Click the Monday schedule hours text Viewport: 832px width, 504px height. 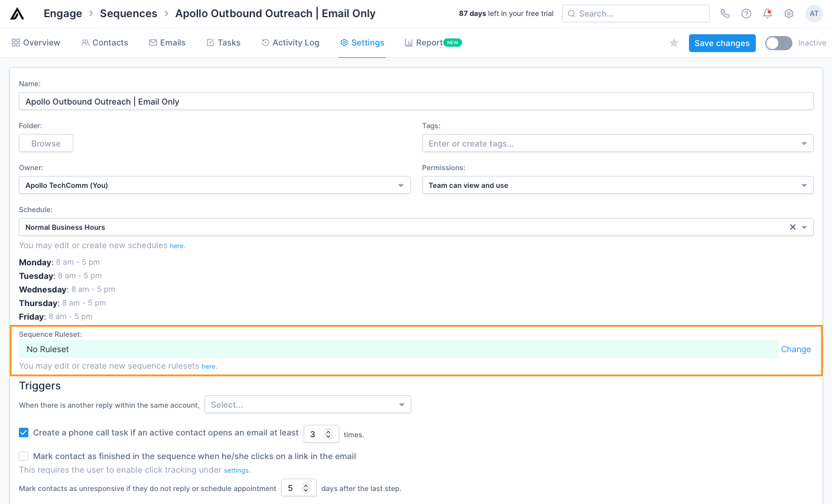(x=78, y=262)
